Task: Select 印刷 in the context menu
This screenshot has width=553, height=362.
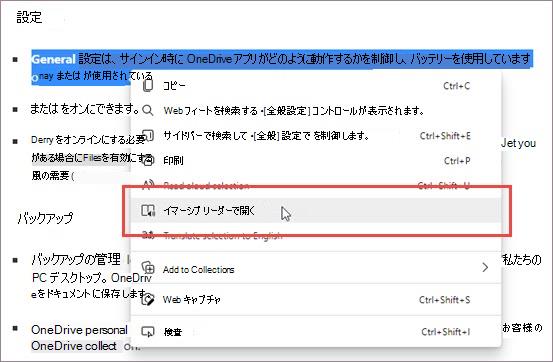Action: coord(316,161)
